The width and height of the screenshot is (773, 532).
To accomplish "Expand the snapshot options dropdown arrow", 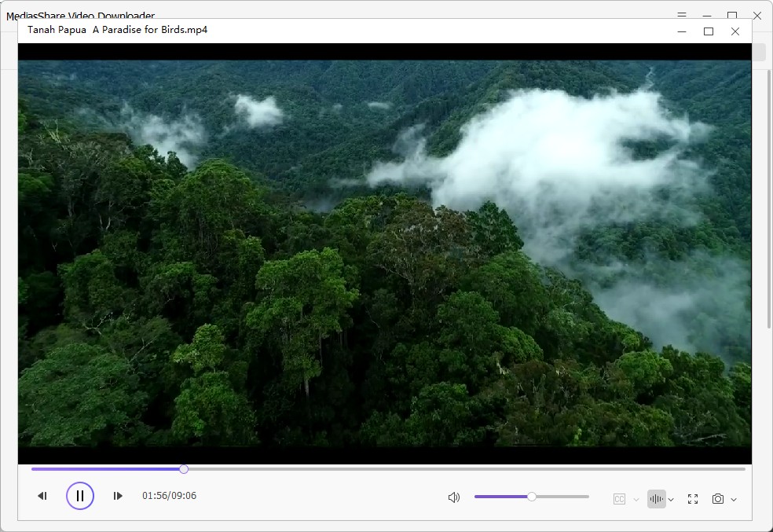I will point(734,500).
